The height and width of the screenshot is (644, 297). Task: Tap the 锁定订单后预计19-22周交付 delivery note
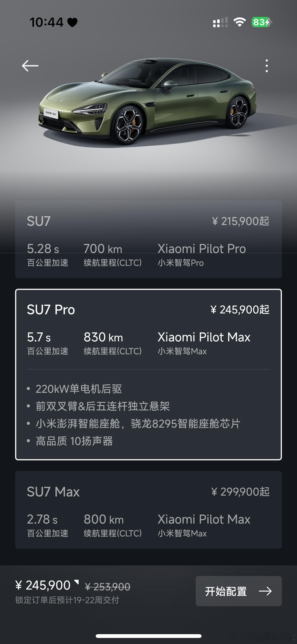click(67, 600)
